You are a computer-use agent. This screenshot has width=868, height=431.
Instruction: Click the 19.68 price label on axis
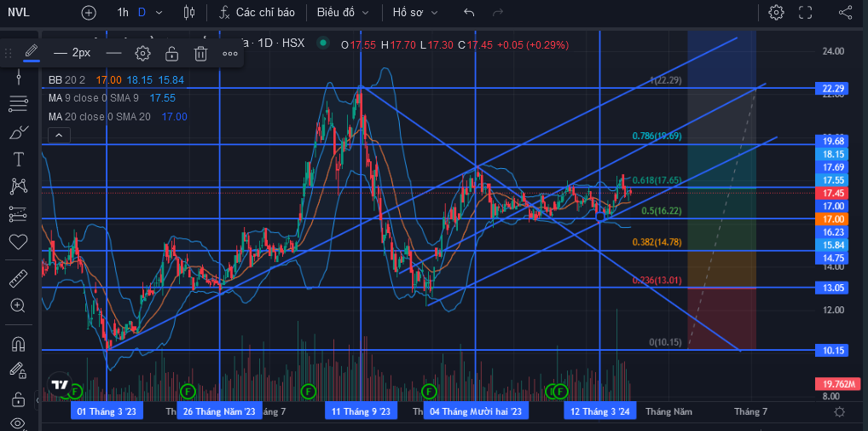coord(832,143)
